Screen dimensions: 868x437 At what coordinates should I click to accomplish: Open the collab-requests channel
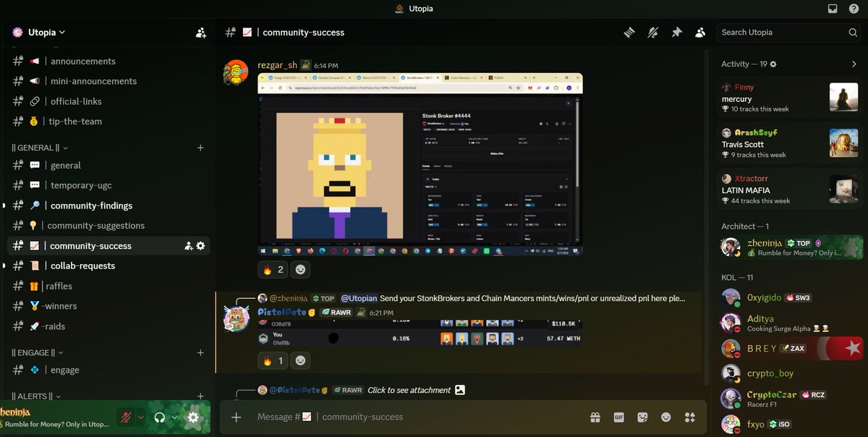click(109, 266)
